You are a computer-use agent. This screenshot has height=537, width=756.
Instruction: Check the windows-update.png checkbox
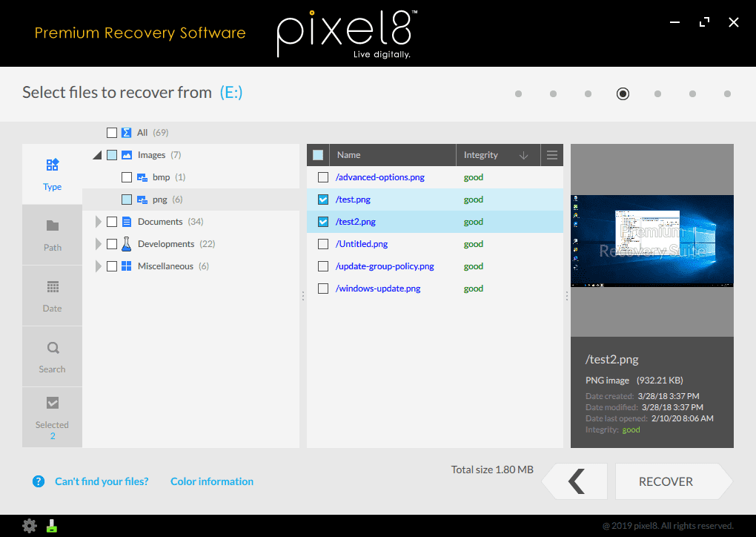[323, 288]
